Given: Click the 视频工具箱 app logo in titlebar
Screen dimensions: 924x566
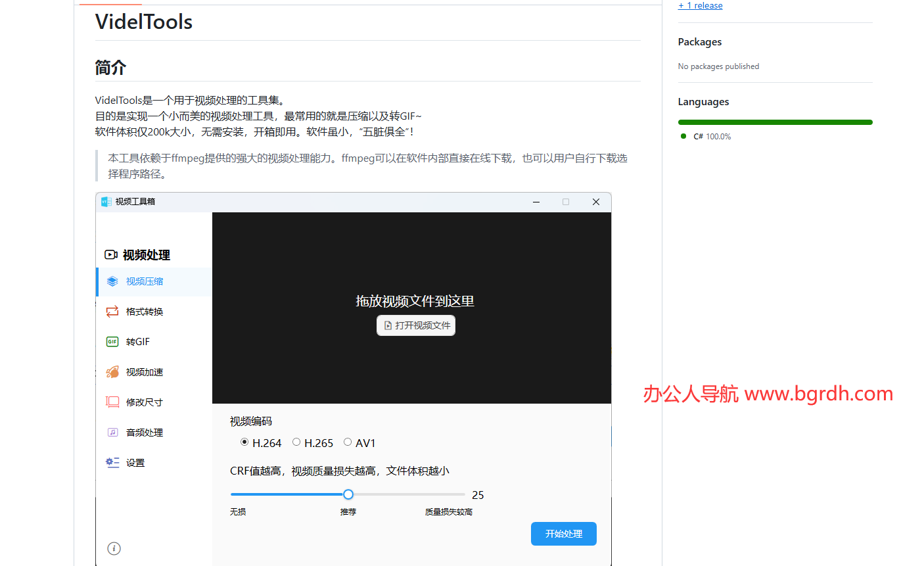Looking at the screenshot, I should [106, 202].
